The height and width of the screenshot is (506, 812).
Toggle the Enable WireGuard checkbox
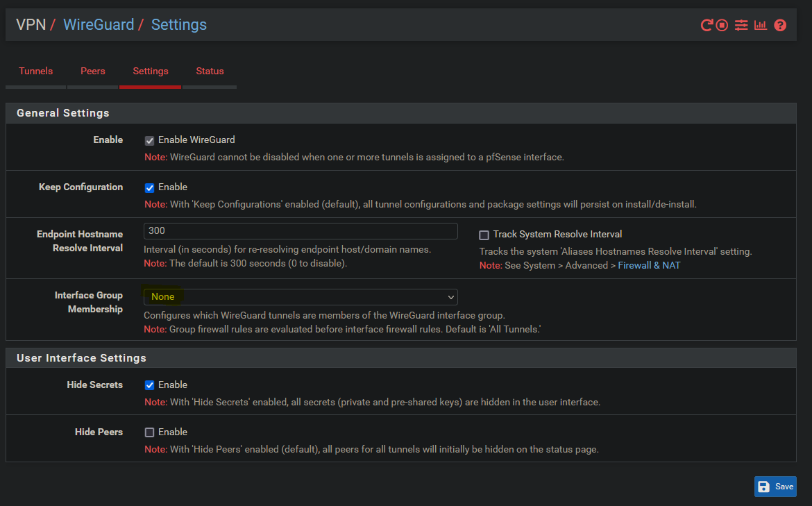tap(150, 140)
